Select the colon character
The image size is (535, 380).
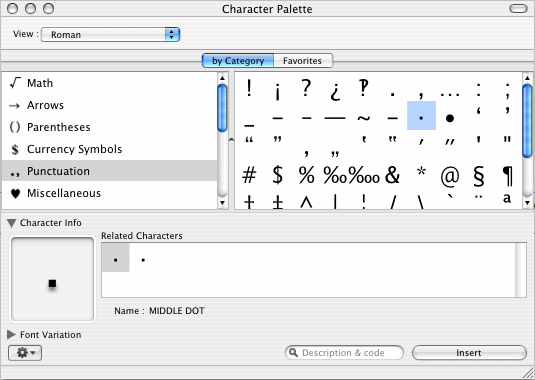click(479, 90)
